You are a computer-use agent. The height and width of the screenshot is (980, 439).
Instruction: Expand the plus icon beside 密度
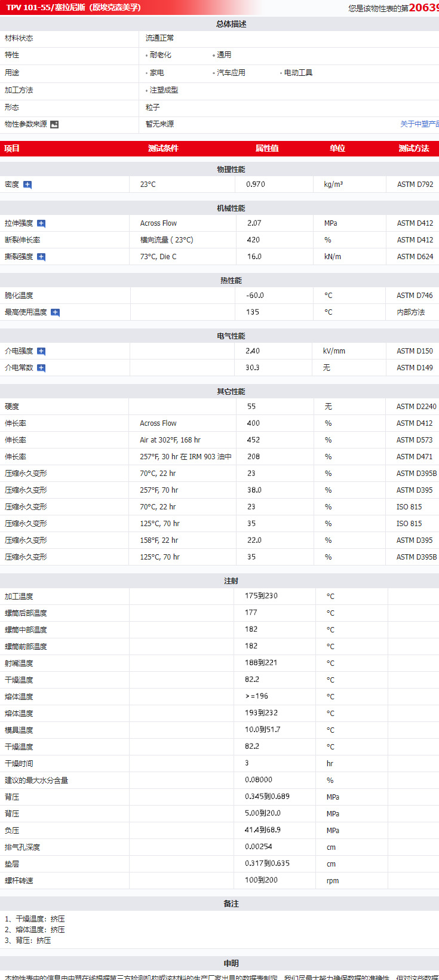[x=27, y=185]
